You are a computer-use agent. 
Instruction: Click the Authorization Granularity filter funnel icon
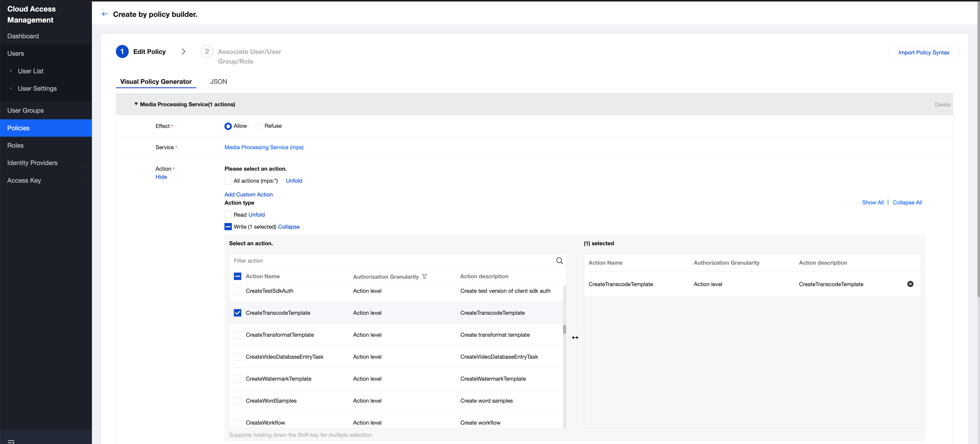pyautogui.click(x=425, y=277)
